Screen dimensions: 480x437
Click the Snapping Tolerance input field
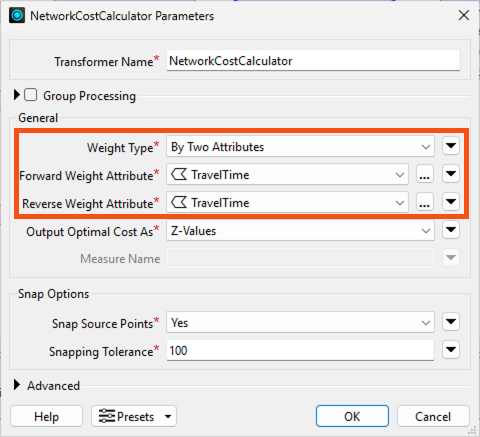pyautogui.click(x=300, y=350)
